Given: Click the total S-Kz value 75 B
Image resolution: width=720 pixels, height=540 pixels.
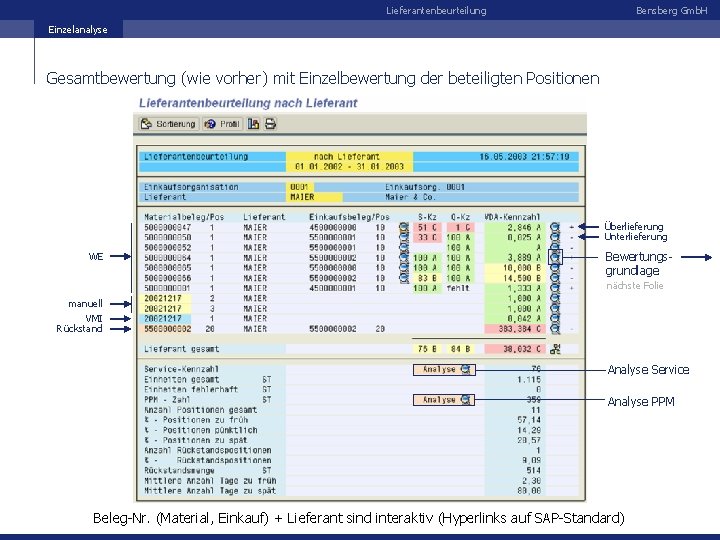Looking at the screenshot, I should coord(427,349).
